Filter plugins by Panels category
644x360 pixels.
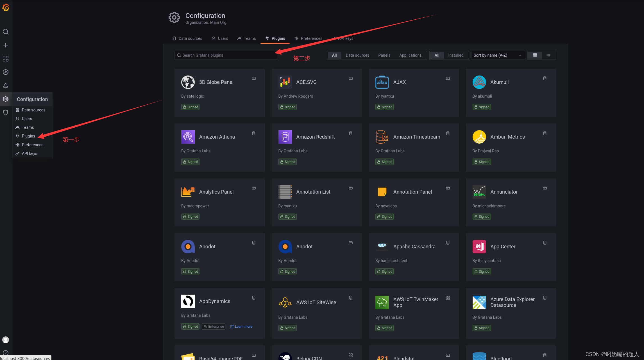(x=384, y=55)
